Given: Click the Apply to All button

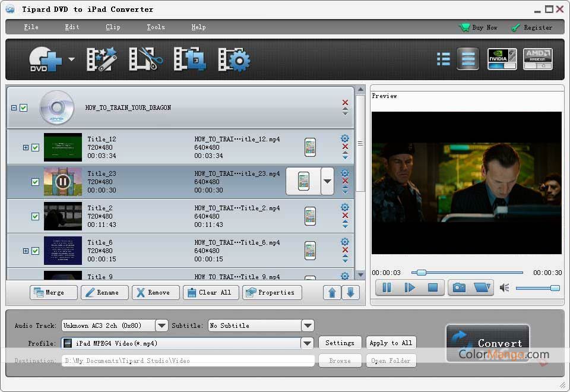Looking at the screenshot, I should 390,343.
